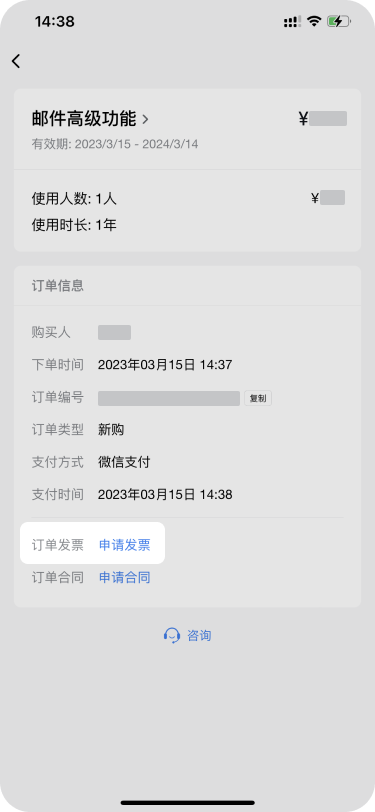Tap the back arrow icon
Screen dimensions: 375x812
(x=16, y=61)
